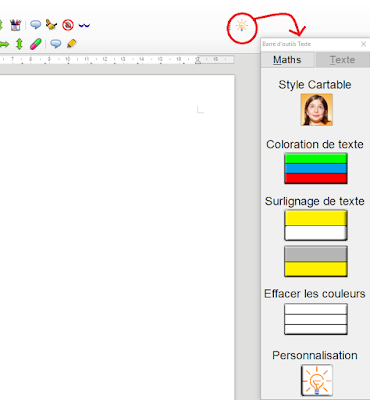Viewport: 370px width, 400px height.
Task: Click the pink and green eraser icon
Action: [x=36, y=44]
